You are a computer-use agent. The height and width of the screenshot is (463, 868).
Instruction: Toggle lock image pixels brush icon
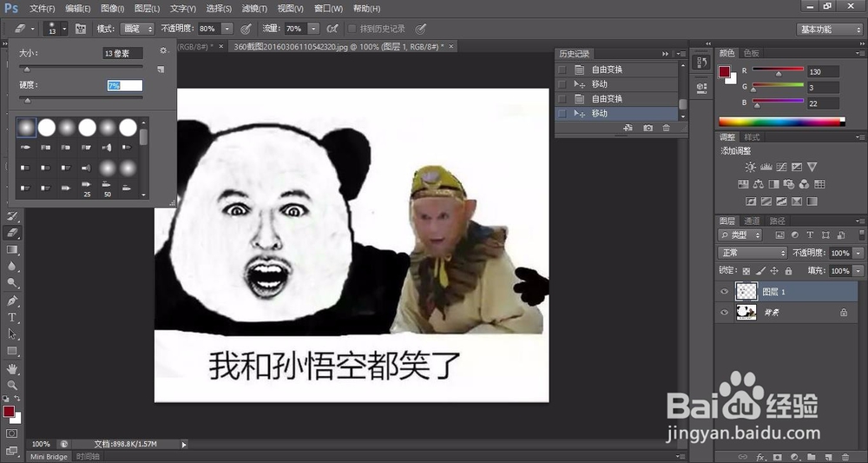(760, 271)
